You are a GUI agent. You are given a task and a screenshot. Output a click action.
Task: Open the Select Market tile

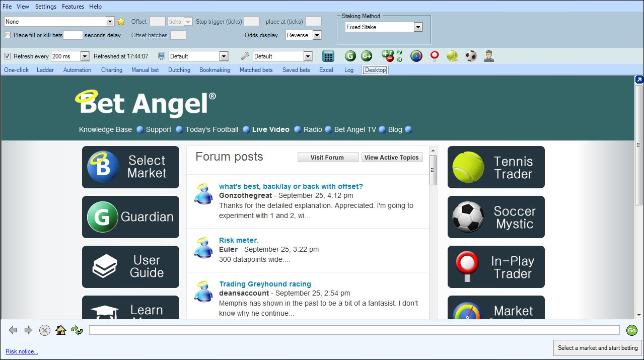(130, 167)
